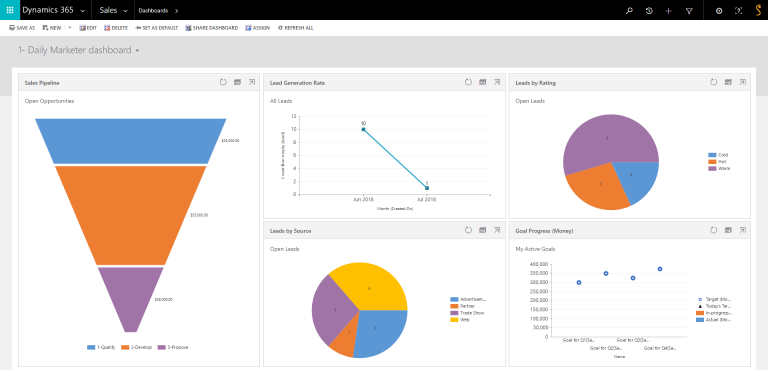The width and height of the screenshot is (768, 370).
Task: Click Refresh All button
Action: [295, 28]
